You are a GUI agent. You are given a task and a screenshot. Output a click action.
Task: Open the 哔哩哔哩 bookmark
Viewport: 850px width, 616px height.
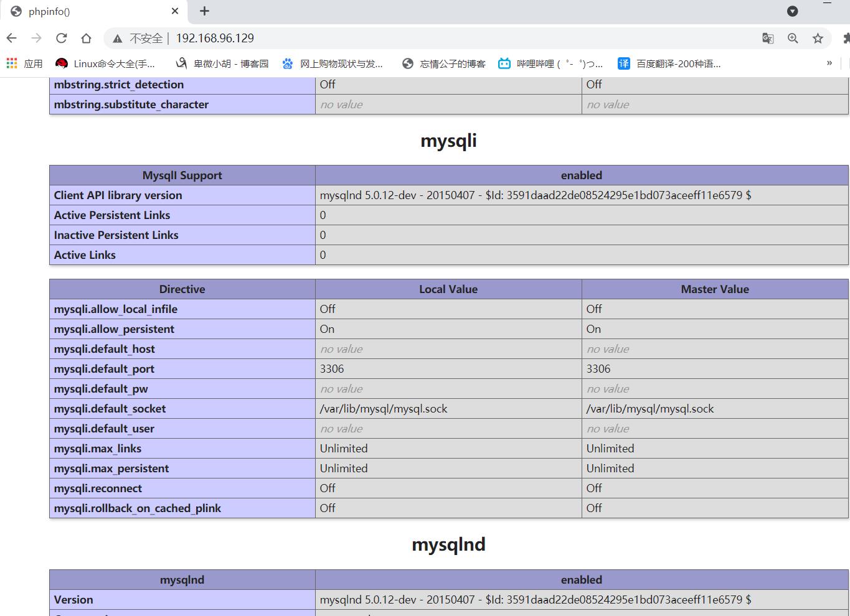point(550,63)
